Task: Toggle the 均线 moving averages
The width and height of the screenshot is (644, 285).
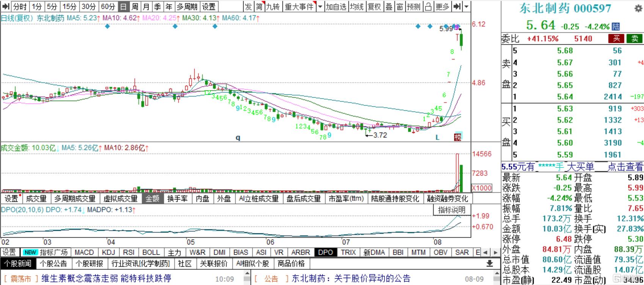Action: point(357,6)
